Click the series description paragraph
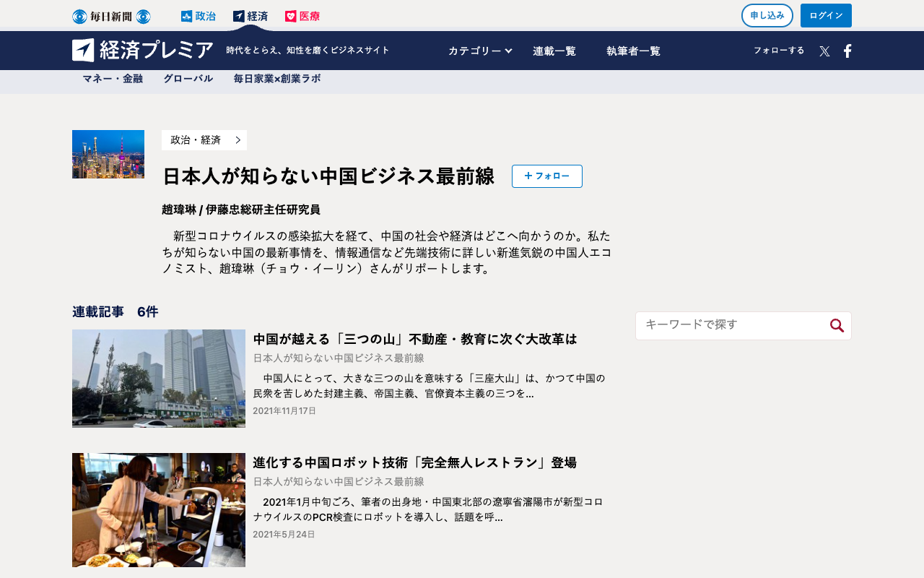The width and height of the screenshot is (924, 578). [387, 252]
